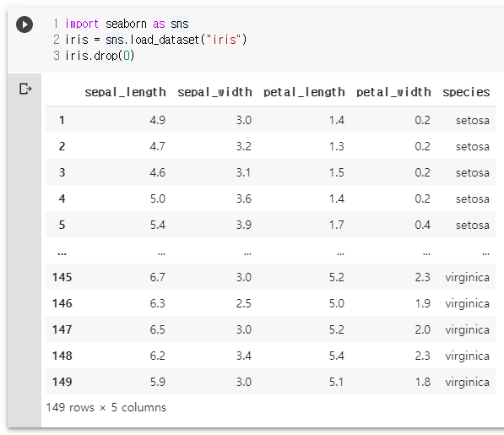
Task: Click sepal_length value 5.4 in row 5
Action: pyautogui.click(x=158, y=225)
